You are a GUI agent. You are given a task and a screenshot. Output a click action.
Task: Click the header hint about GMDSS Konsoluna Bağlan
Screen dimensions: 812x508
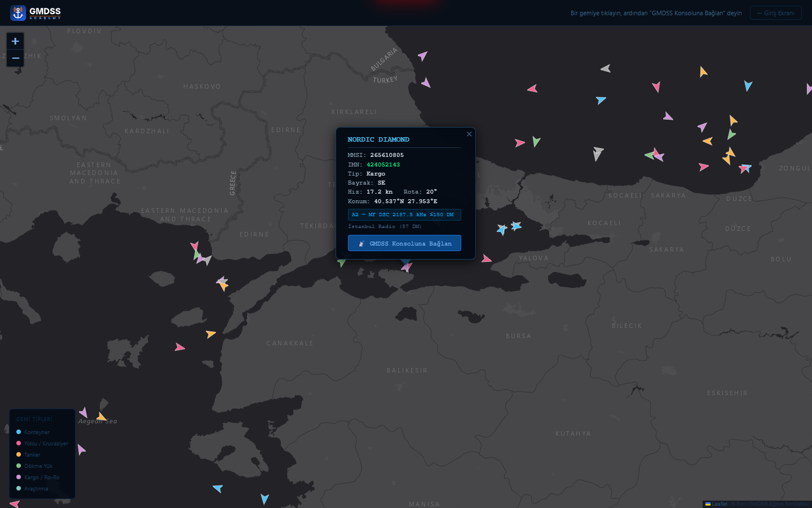(x=656, y=13)
